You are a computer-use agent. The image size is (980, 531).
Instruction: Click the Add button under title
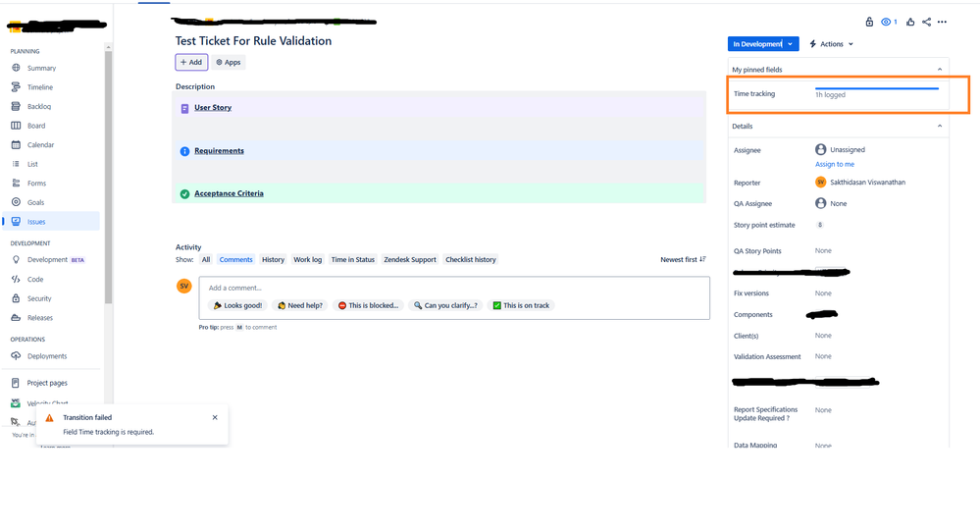pos(191,62)
